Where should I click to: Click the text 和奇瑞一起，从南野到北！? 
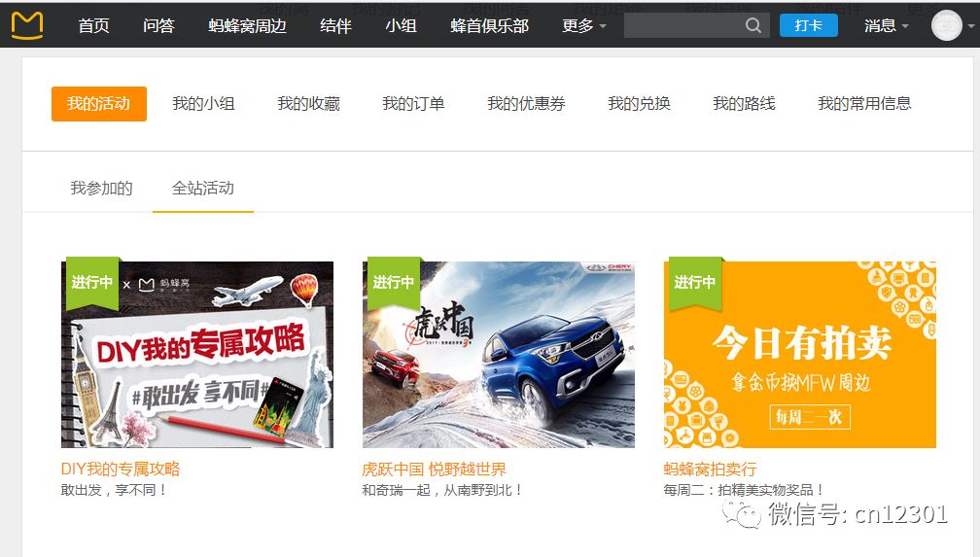[x=442, y=490]
